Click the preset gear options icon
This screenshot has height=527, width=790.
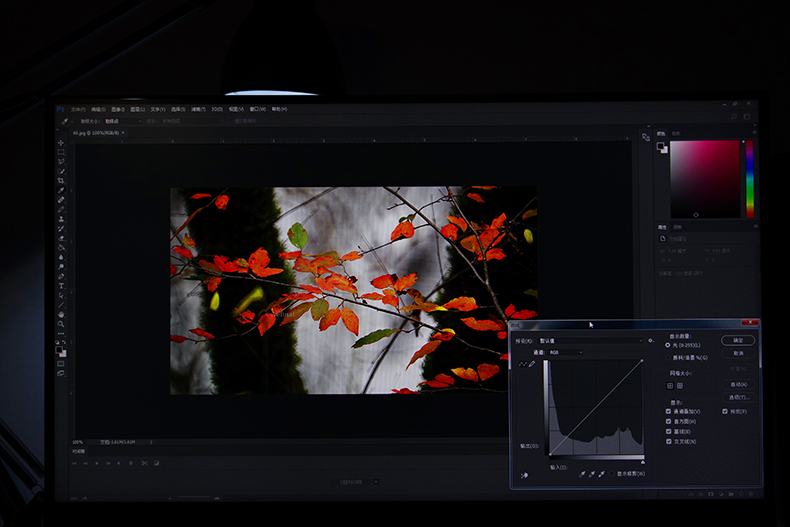(x=651, y=340)
